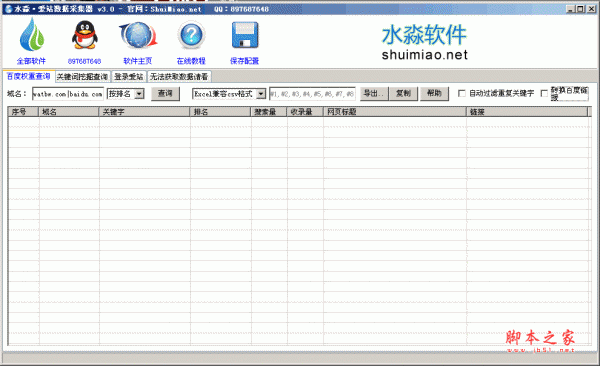The image size is (600, 366).
Task: Click the 链接 column header
Action: (527, 112)
